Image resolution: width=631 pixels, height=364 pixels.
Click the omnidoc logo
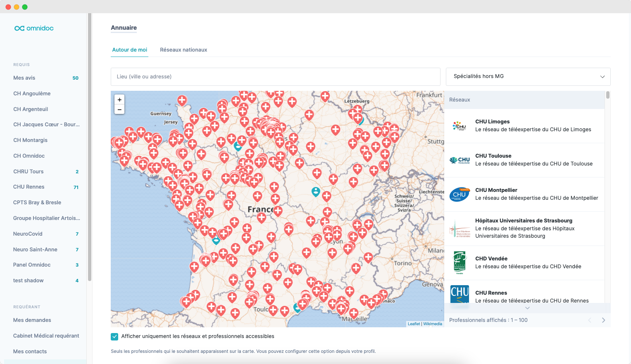pos(34,28)
